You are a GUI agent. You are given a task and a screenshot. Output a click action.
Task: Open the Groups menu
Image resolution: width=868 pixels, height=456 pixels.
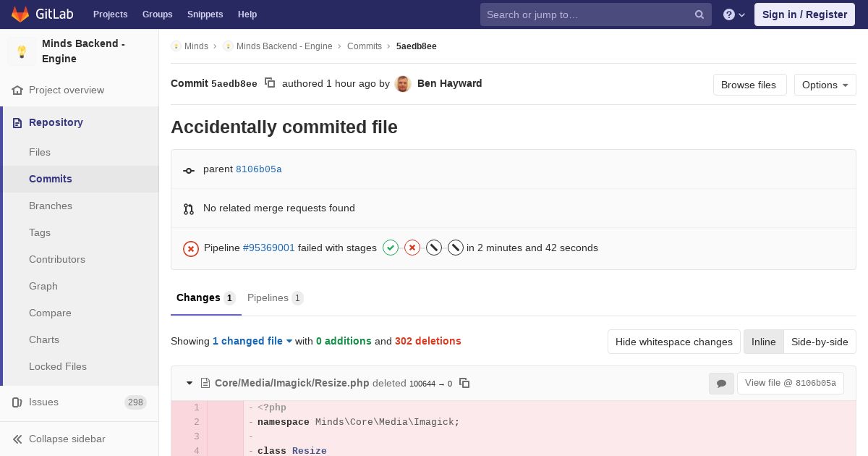point(158,14)
